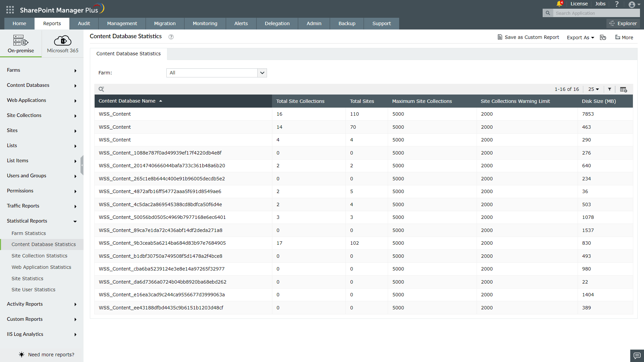Click the Need more reports link

point(51,355)
